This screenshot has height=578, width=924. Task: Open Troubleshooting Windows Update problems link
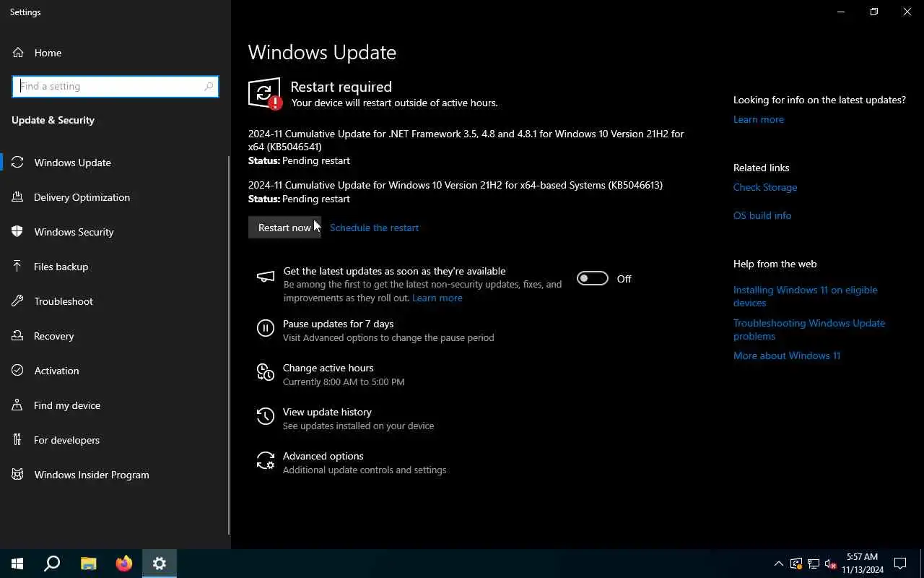point(809,329)
